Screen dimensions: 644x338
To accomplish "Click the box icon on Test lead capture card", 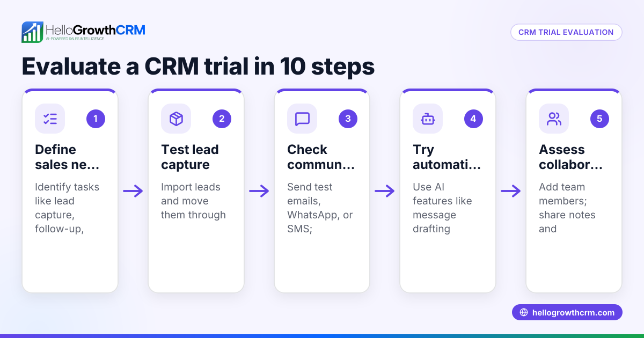I will pos(176,119).
